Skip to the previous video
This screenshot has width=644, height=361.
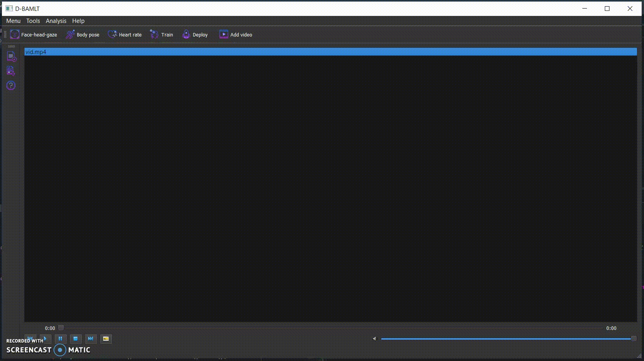coord(30,339)
